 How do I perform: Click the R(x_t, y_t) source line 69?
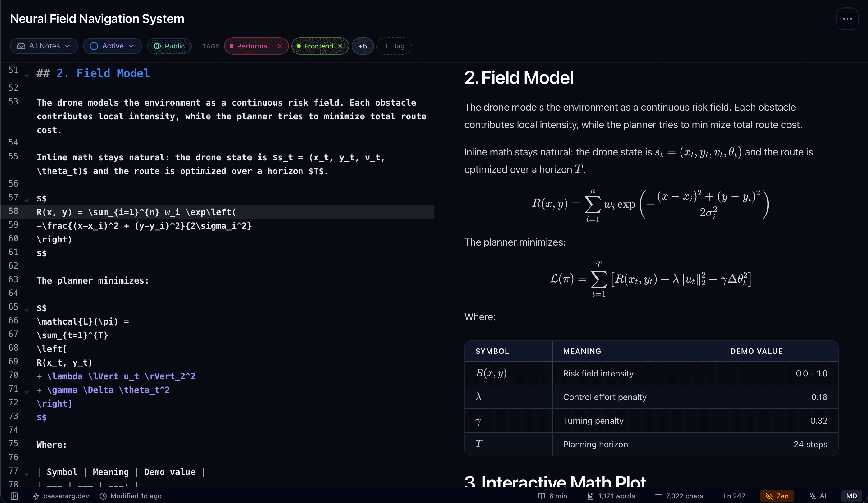(64, 362)
